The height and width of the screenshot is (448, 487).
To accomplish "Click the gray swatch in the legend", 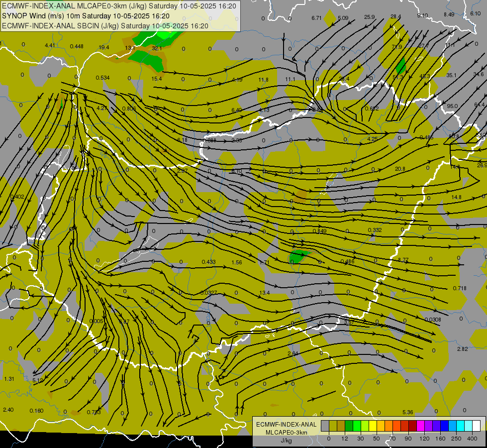I will click(x=325, y=426).
